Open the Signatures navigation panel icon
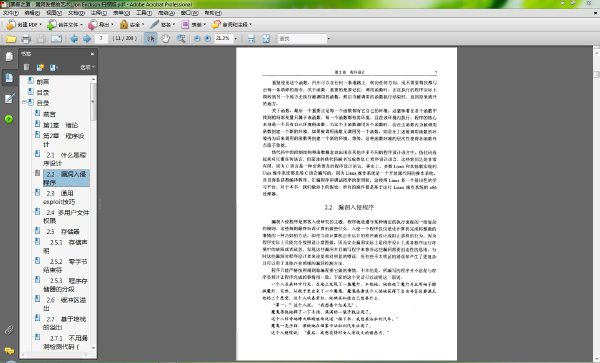The height and width of the screenshot is (363, 600). [x=9, y=98]
